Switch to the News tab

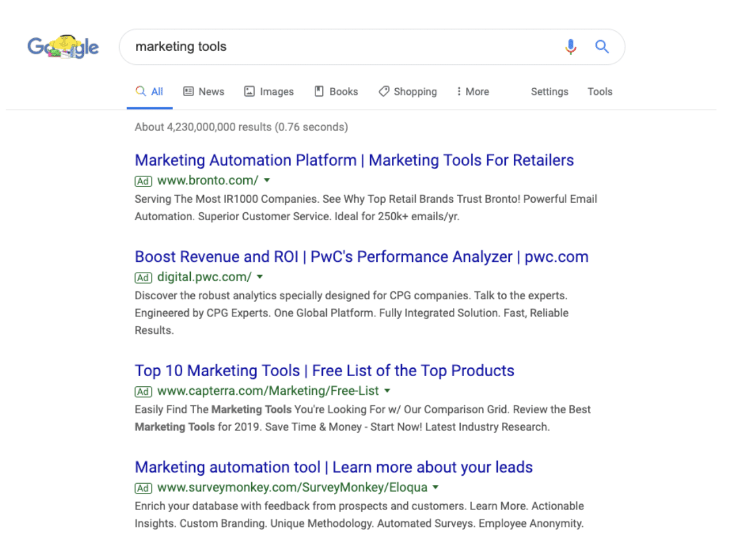click(204, 92)
